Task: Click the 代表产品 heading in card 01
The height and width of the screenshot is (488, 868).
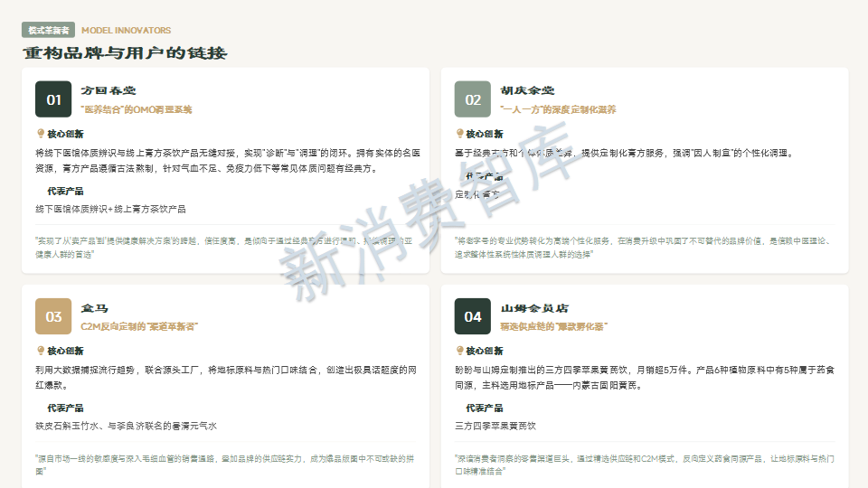Action: (65, 191)
